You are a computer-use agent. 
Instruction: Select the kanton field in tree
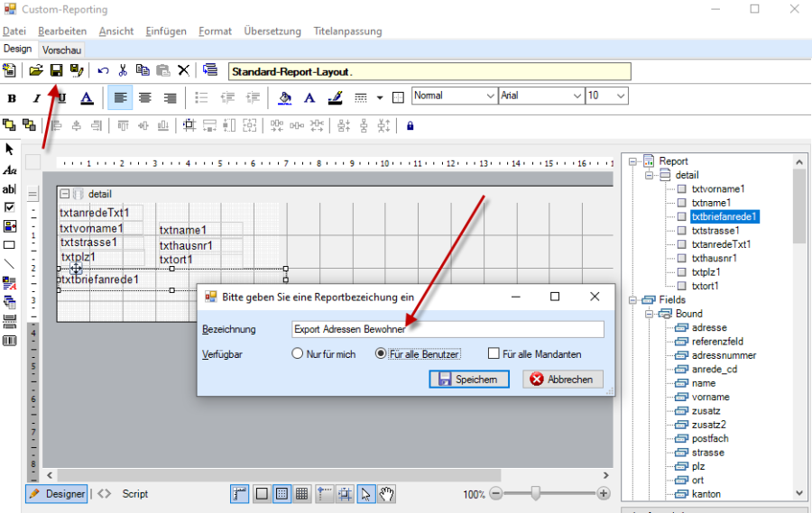(706, 494)
